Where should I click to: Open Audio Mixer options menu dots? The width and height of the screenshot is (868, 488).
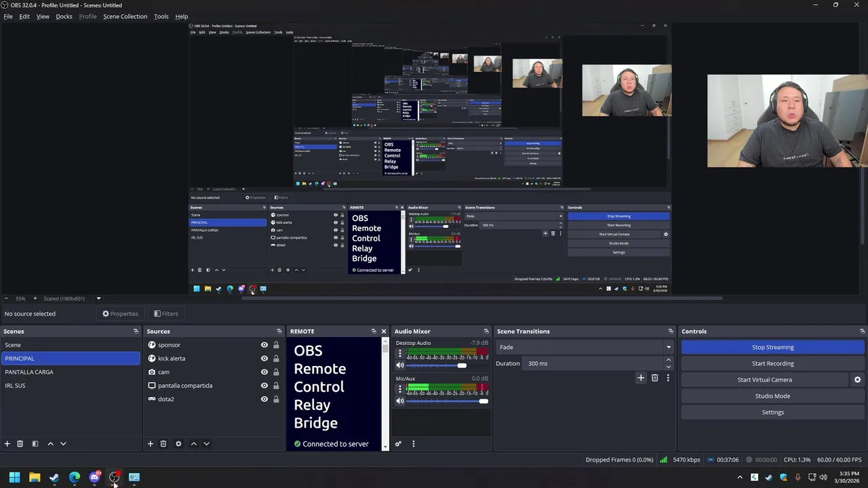click(413, 444)
